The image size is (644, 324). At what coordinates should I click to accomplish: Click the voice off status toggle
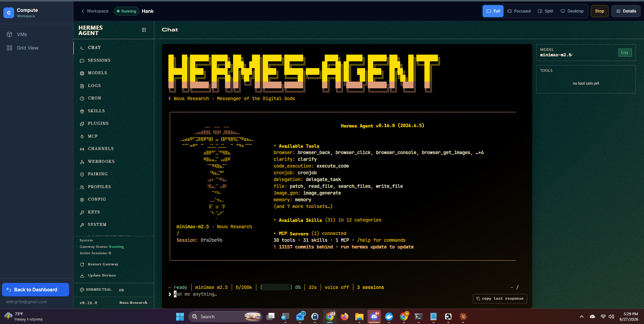pyautogui.click(x=337, y=288)
